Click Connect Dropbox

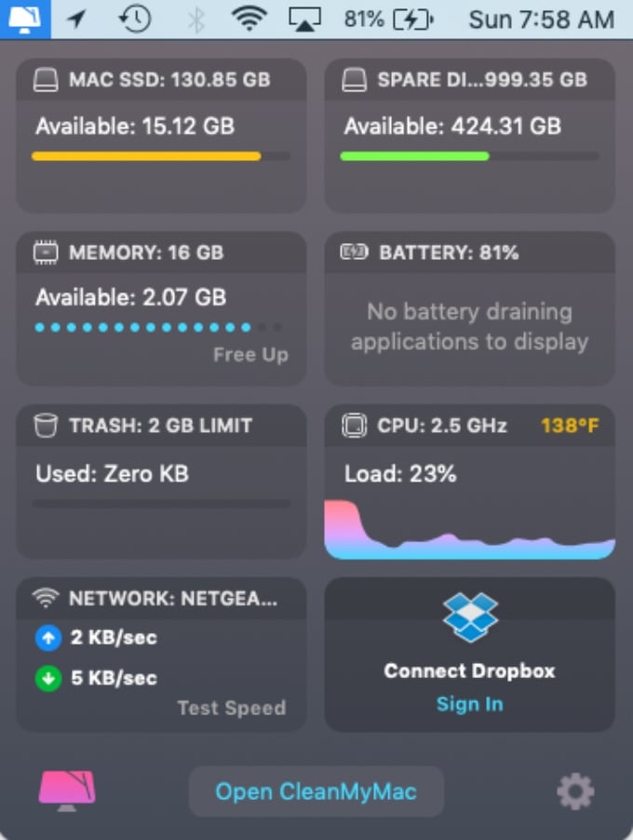coord(469,671)
